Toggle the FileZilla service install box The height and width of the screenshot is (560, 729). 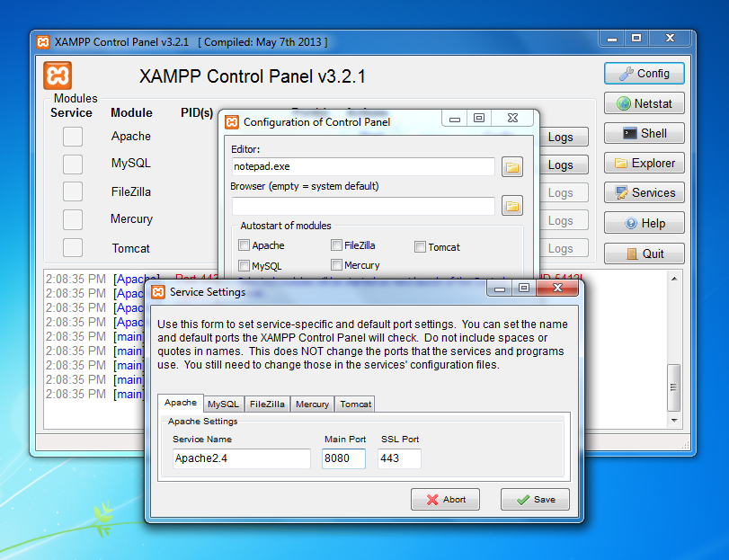tap(73, 191)
